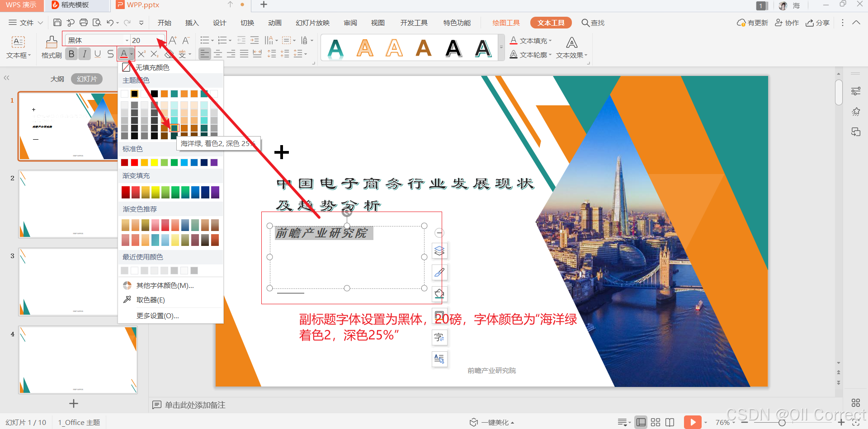Toggle Underline formatting
868x429 pixels.
pos(98,54)
